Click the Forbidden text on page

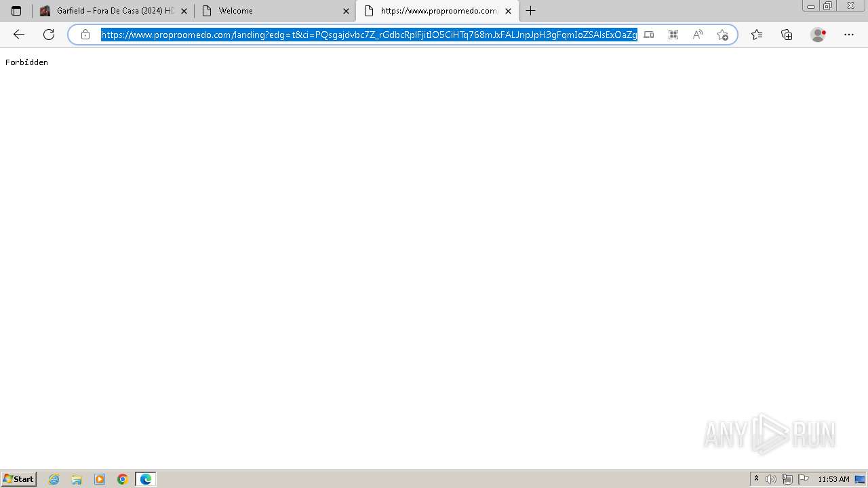tap(26, 62)
